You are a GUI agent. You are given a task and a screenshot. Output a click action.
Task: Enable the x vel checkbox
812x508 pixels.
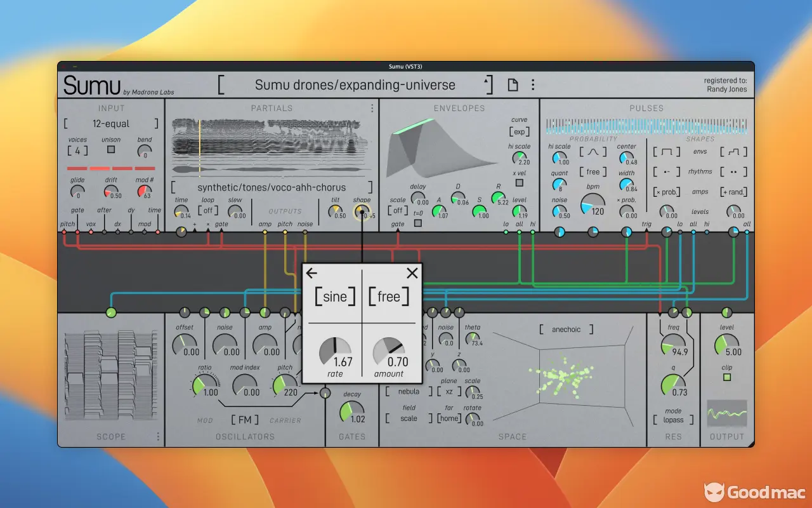520,183
